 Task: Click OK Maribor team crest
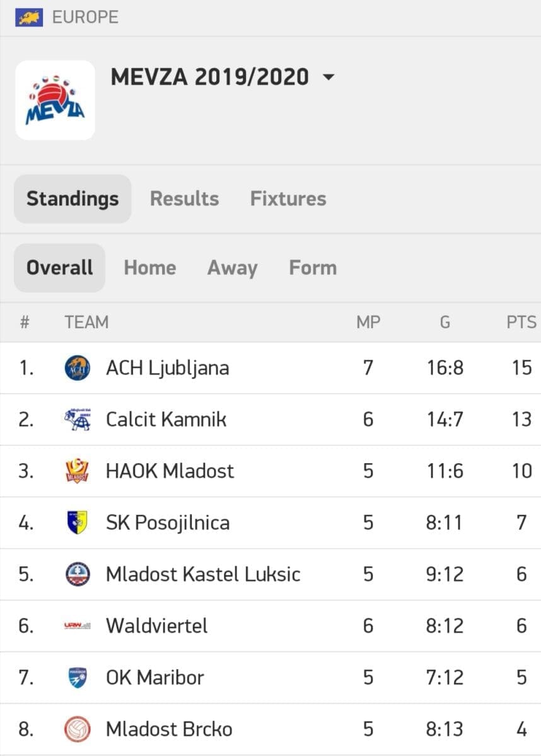pyautogui.click(x=77, y=678)
